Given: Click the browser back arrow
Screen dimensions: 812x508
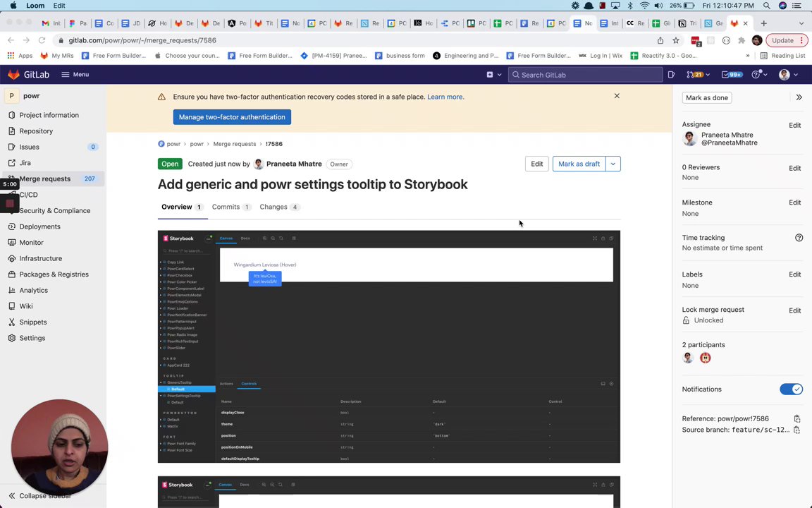Looking at the screenshot, I should click(11, 40).
